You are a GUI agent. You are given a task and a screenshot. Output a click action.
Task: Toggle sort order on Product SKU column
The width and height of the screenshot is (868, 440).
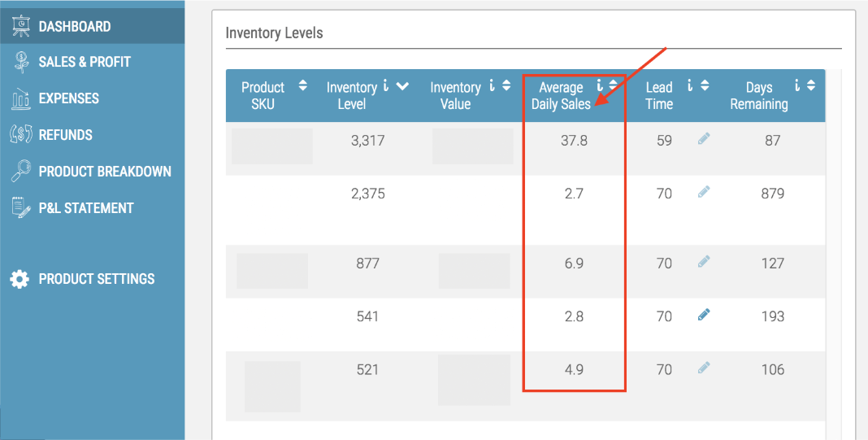[303, 85]
